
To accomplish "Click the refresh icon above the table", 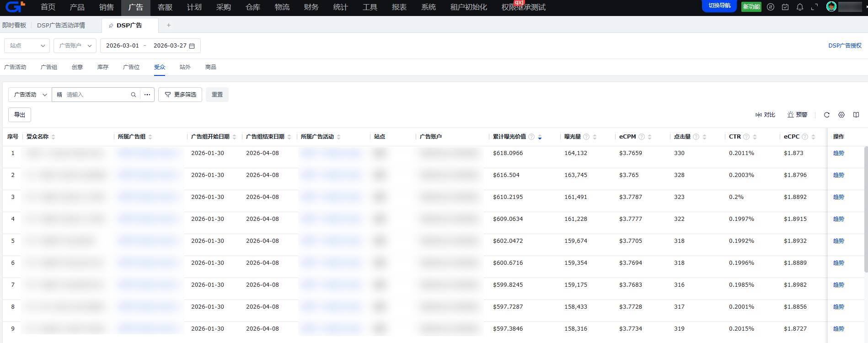I will point(826,115).
